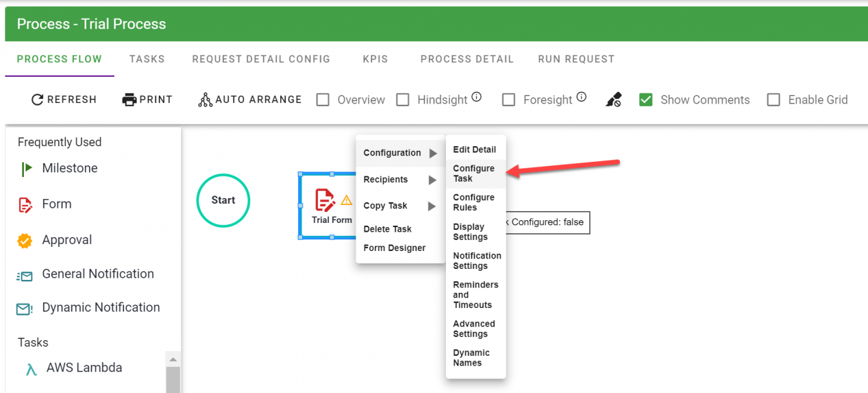
Task: Pick the General Notification envelope icon
Action: [x=25, y=276]
